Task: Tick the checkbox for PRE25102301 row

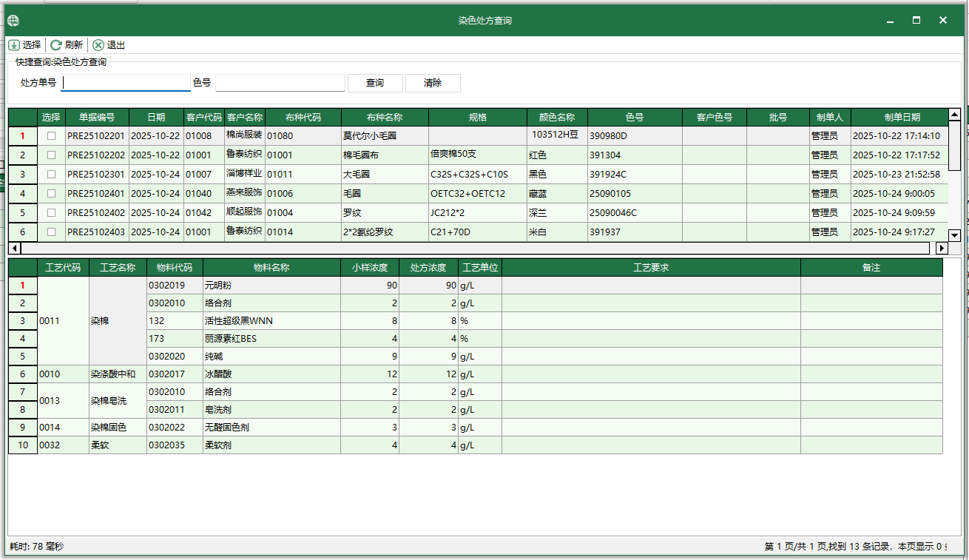Action: (x=51, y=175)
